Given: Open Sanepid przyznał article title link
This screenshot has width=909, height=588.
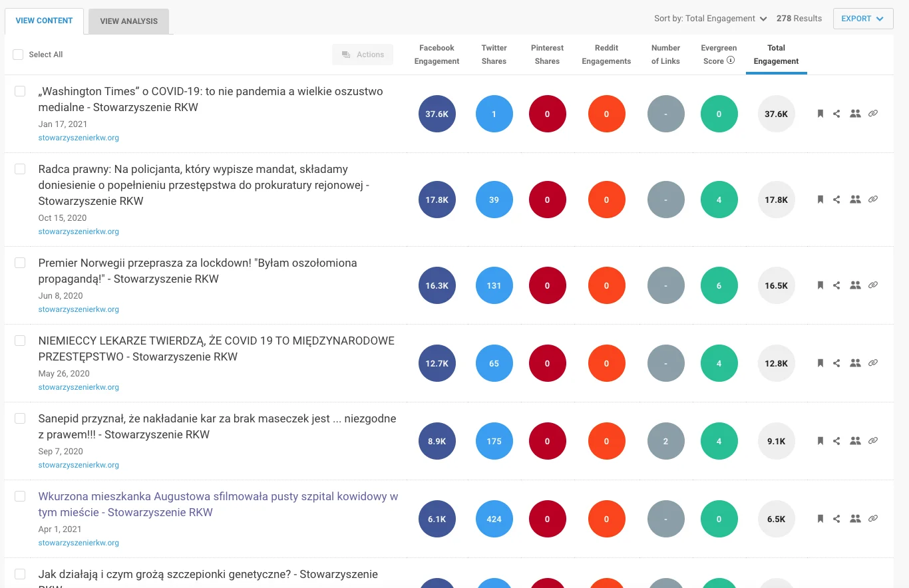Looking at the screenshot, I should (217, 426).
